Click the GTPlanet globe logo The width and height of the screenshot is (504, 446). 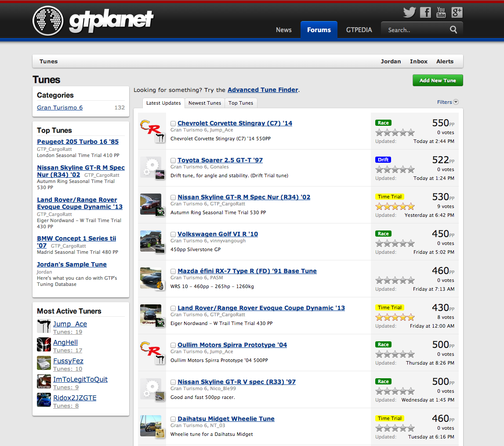coord(48,20)
